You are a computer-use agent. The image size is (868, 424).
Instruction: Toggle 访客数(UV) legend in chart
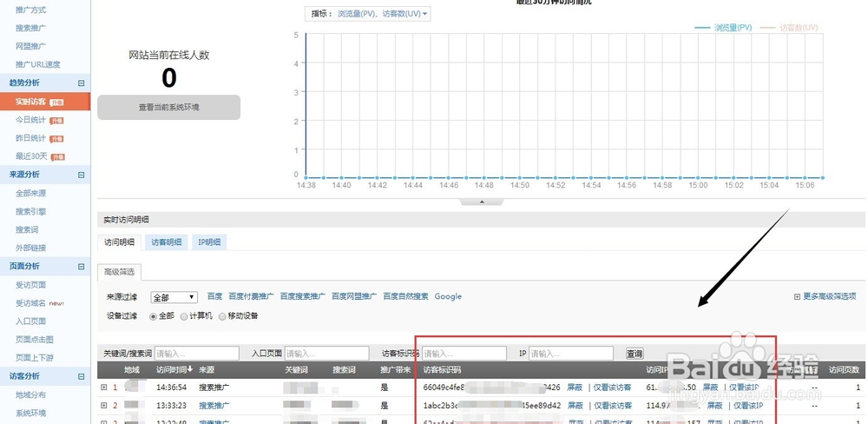(789, 27)
